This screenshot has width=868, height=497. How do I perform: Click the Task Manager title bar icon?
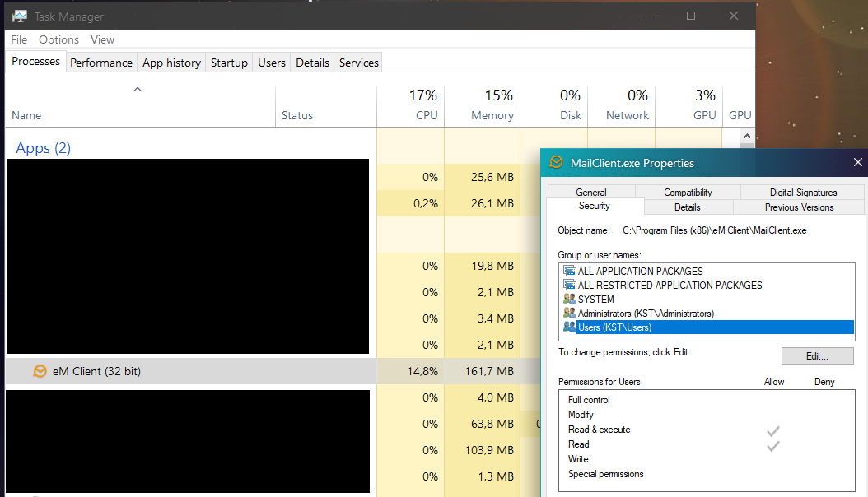point(20,16)
